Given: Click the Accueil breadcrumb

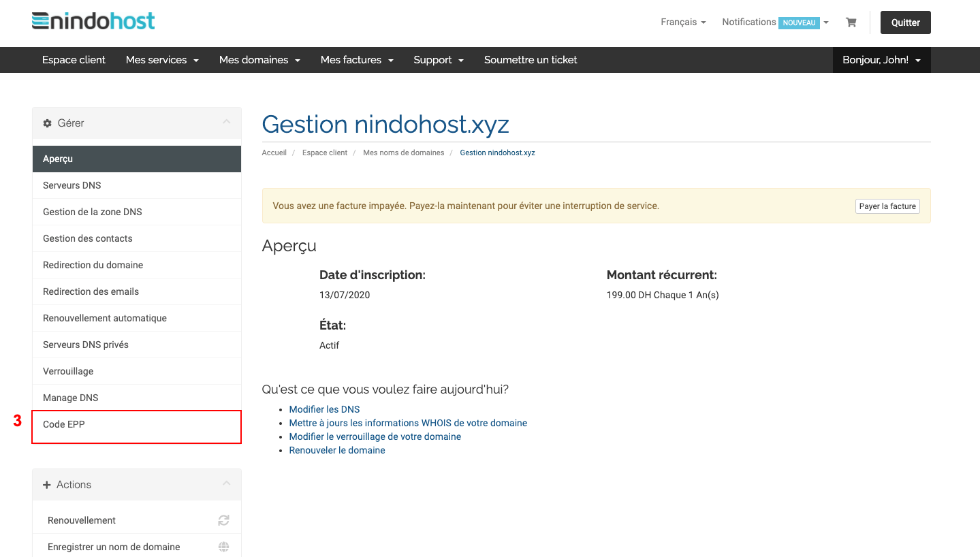Looking at the screenshot, I should pyautogui.click(x=274, y=153).
